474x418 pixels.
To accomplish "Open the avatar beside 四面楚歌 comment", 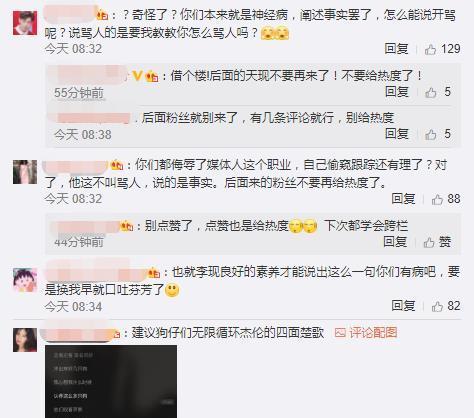I will [x=25, y=340].
